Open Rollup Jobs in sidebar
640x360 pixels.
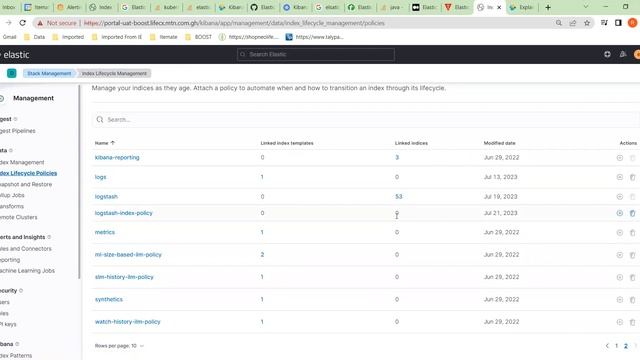coord(12,196)
